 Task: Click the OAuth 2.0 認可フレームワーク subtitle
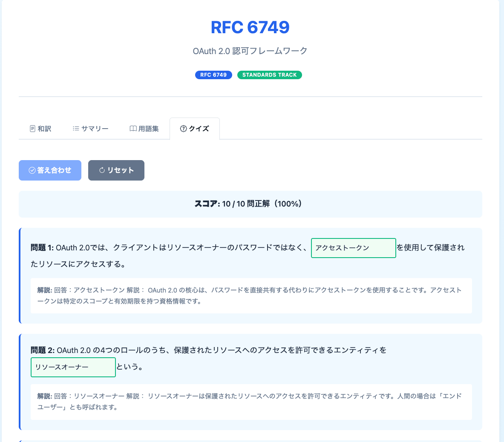tap(250, 51)
